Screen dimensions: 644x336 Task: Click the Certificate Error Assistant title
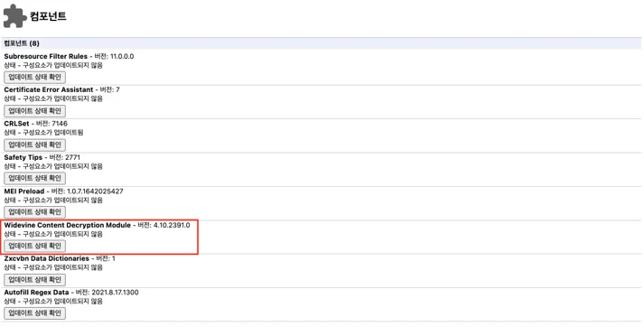[49, 89]
